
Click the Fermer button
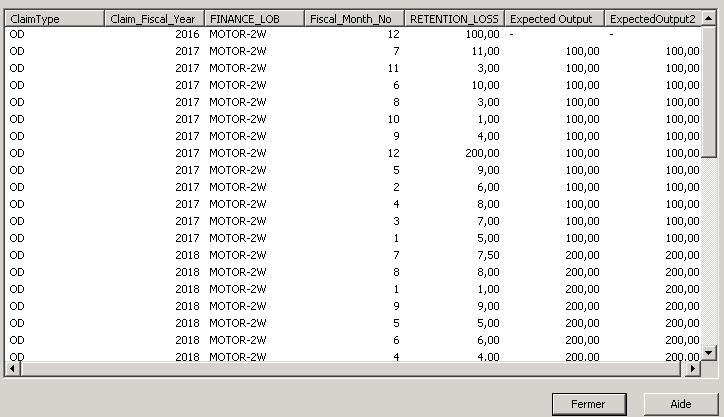click(x=589, y=404)
